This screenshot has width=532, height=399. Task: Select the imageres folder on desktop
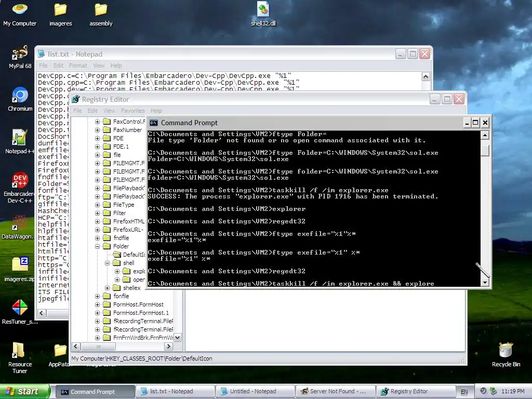tap(60, 15)
